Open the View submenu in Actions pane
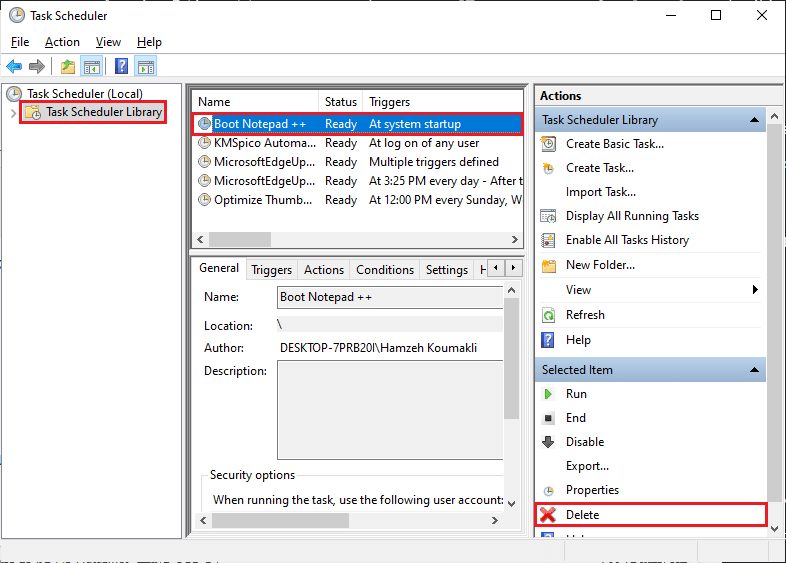The height and width of the screenshot is (563, 786). coord(755,290)
